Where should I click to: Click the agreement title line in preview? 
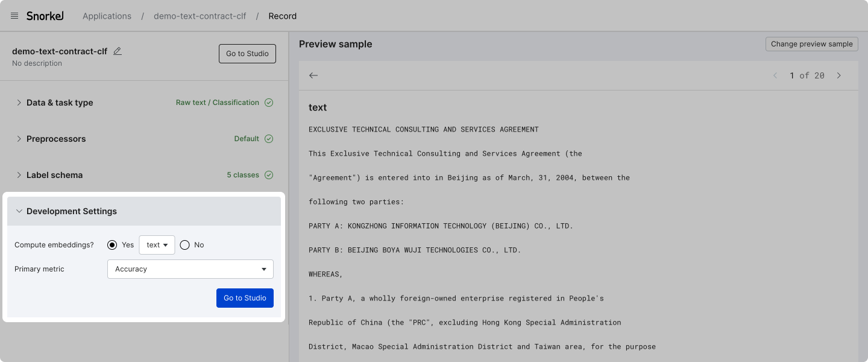[x=424, y=129]
